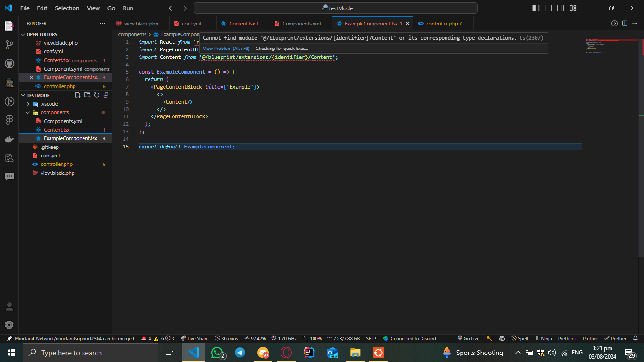
Task: Click the key icon in the status bar
Action: (489, 338)
